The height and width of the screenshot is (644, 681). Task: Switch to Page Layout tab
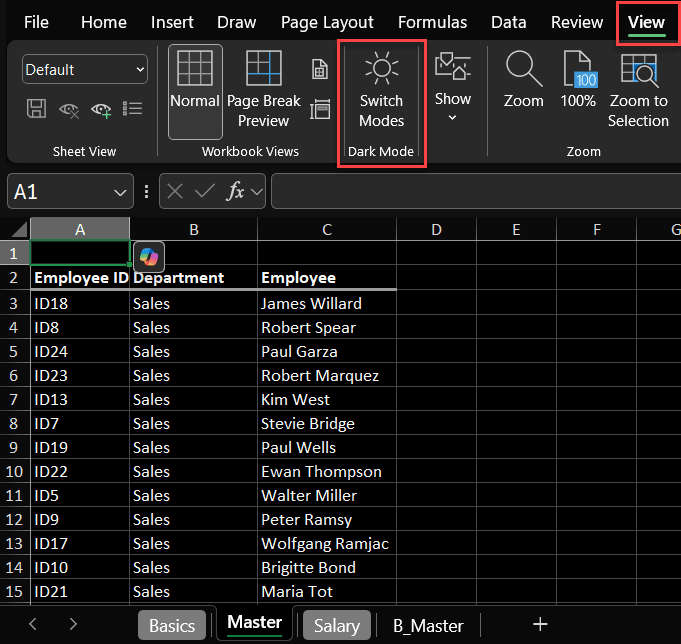click(327, 22)
